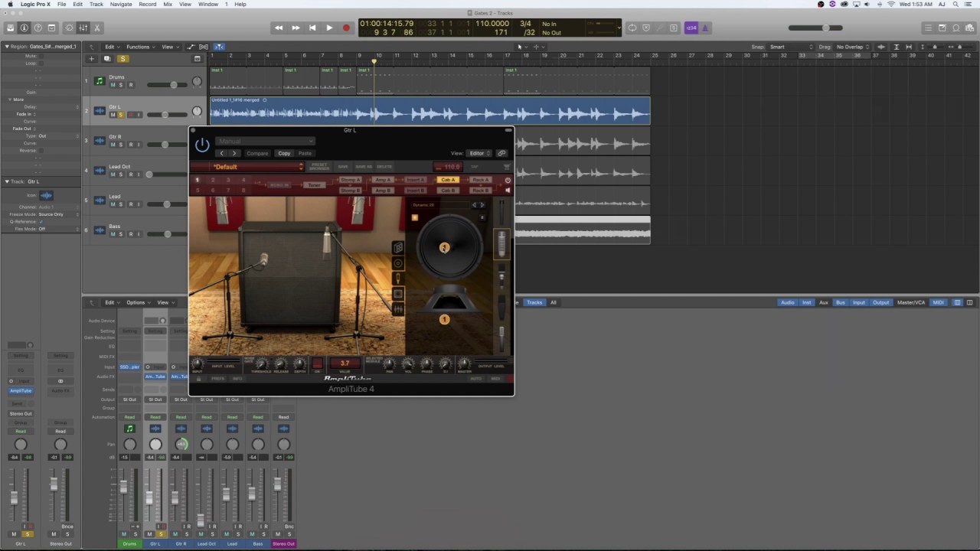Screen dimensions: 980x551
Task: Open the AmpliTube shop cart icon
Action: pos(506,167)
